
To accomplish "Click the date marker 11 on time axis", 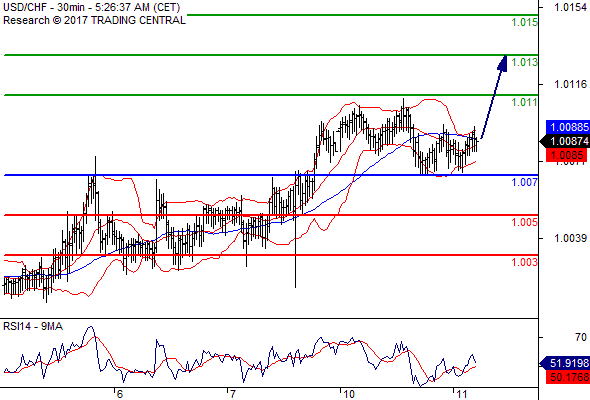I will point(462,394).
